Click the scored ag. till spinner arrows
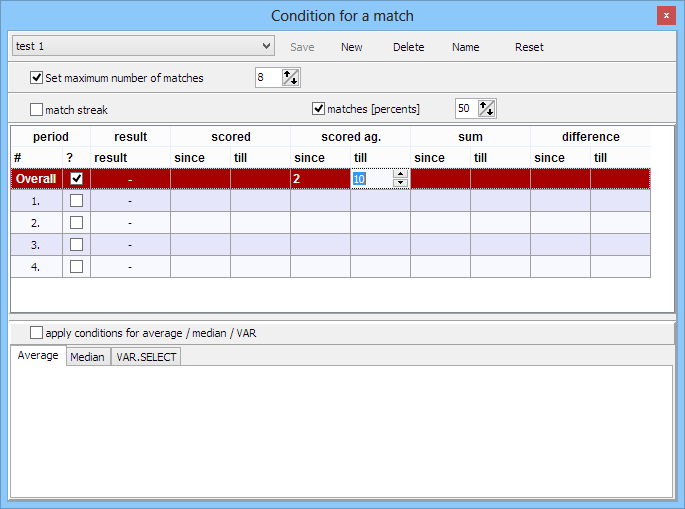The image size is (685, 509). point(400,178)
